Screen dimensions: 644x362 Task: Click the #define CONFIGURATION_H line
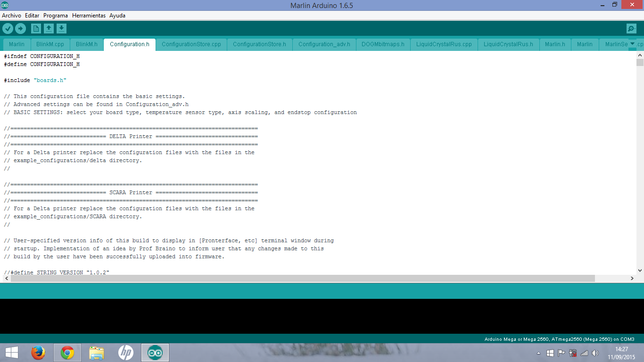pos(42,64)
